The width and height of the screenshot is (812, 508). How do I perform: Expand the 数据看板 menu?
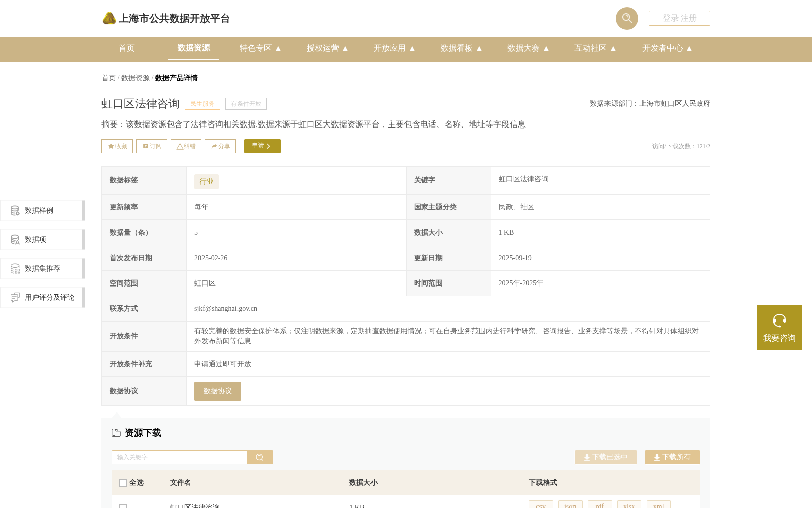tap(461, 48)
